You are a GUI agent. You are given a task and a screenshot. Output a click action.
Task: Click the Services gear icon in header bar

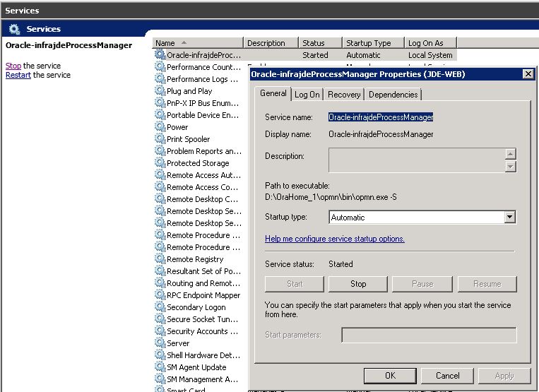(14, 29)
